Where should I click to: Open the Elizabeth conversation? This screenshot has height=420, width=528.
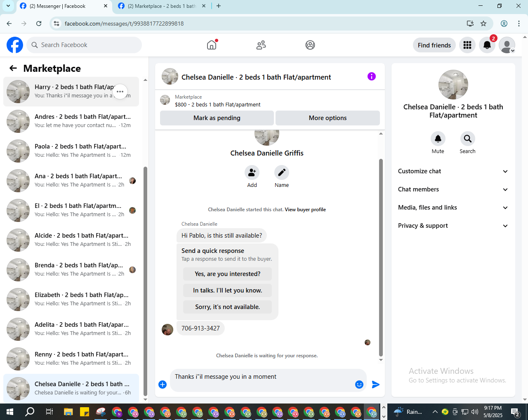pos(71,299)
